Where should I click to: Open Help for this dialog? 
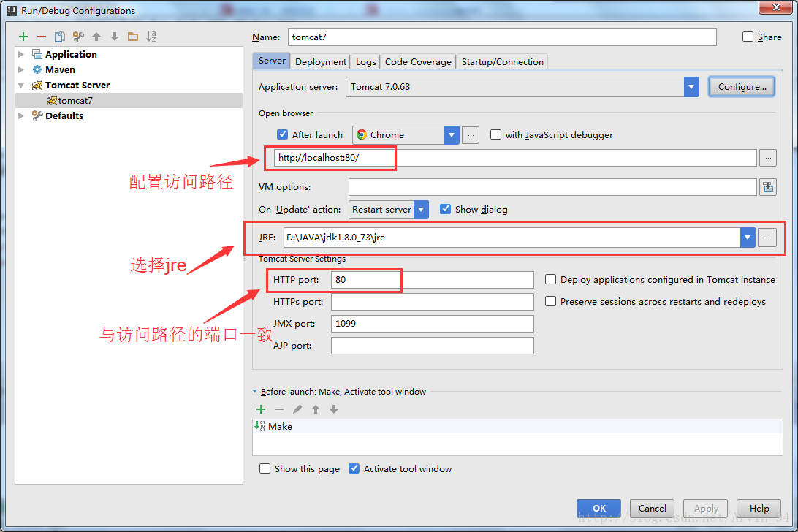759,508
